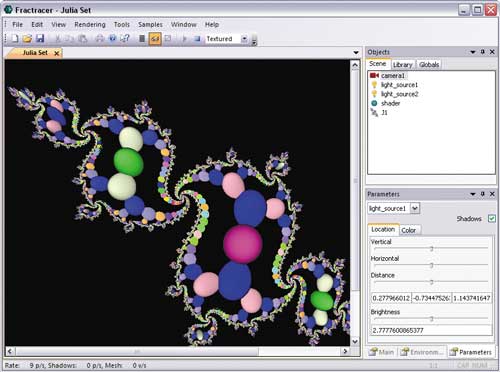Image resolution: width=500 pixels, height=372 pixels.
Task: Click the 0.277966012 coordinate field
Action: (391, 298)
